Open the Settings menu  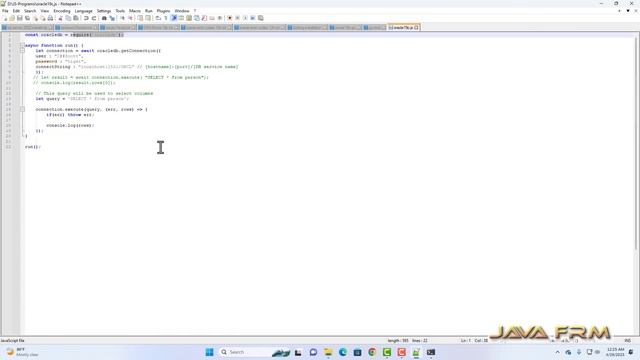coord(104,11)
